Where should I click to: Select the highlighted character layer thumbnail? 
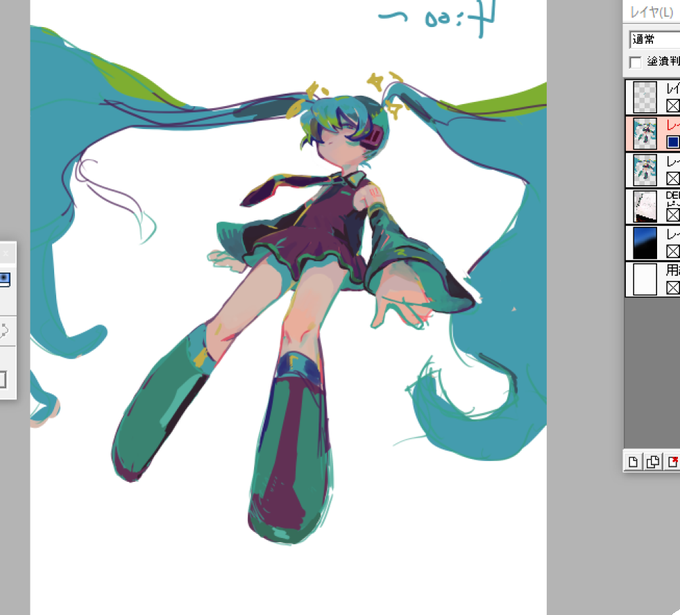(645, 134)
